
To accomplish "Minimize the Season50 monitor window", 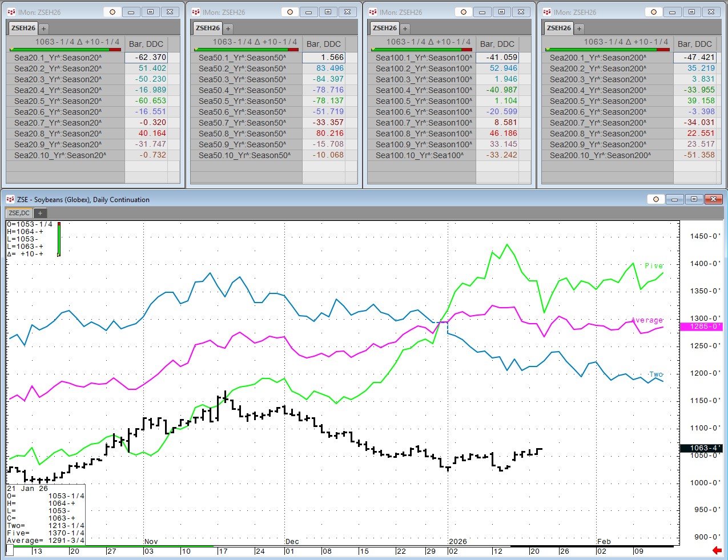I will click(308, 12).
